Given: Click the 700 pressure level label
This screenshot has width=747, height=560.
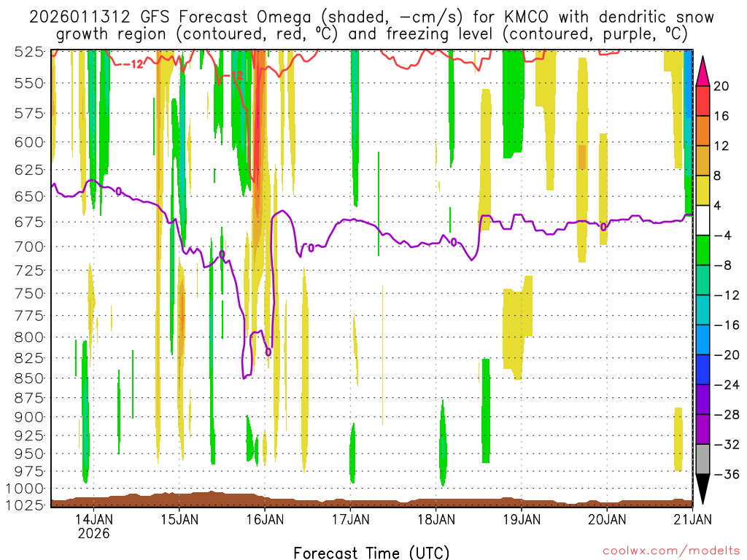Looking at the screenshot, I should point(28,246).
